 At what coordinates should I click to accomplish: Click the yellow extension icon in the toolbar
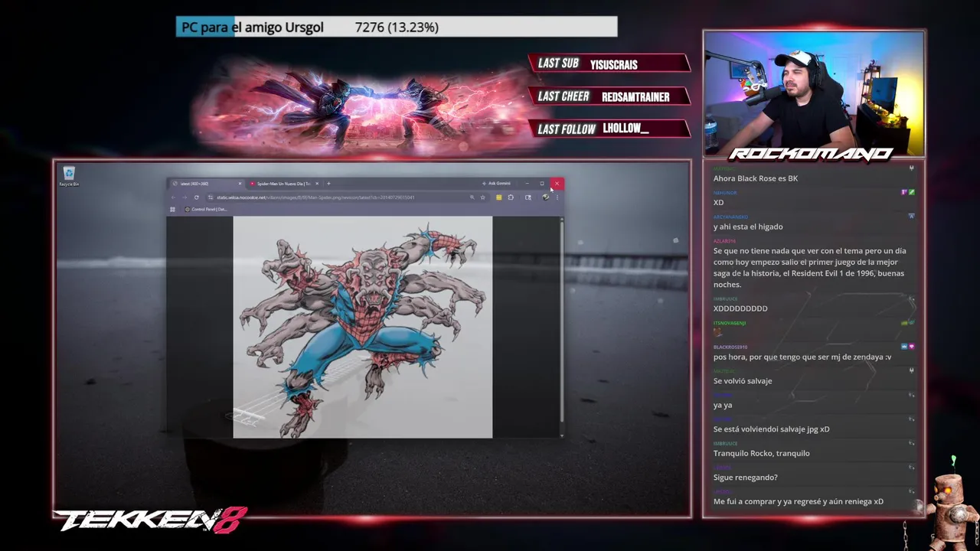click(498, 197)
